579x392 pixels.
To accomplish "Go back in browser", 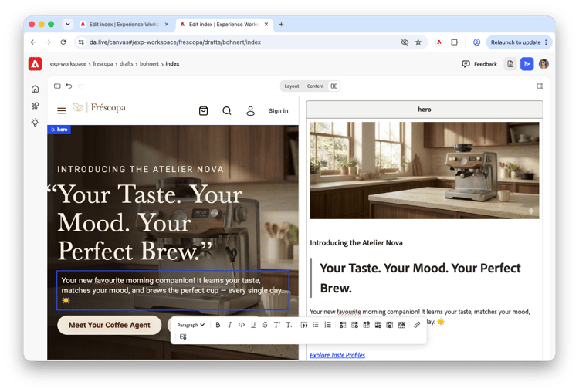I will point(33,42).
